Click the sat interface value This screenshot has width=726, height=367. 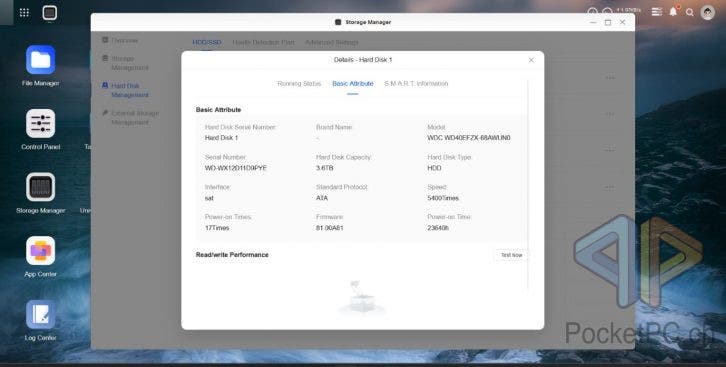209,198
